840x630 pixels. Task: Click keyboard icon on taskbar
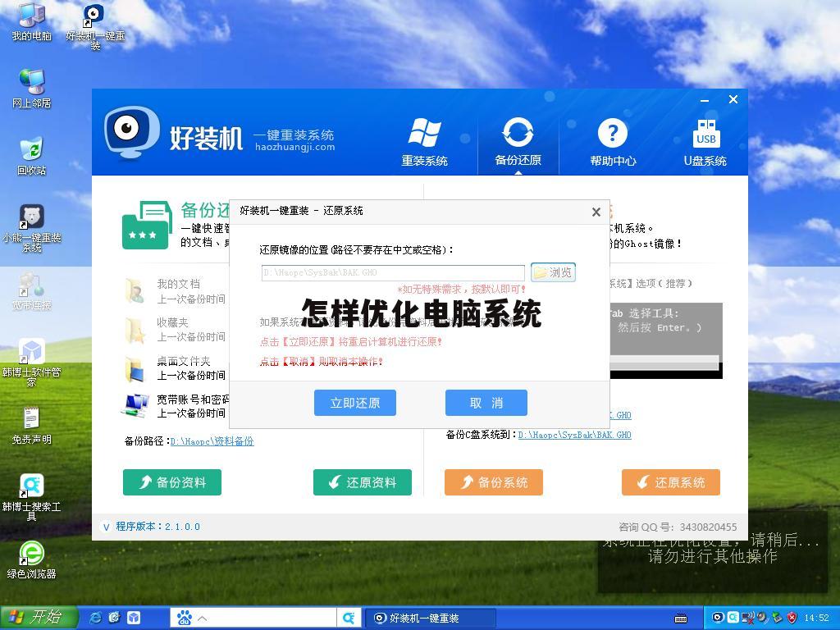[x=680, y=619]
